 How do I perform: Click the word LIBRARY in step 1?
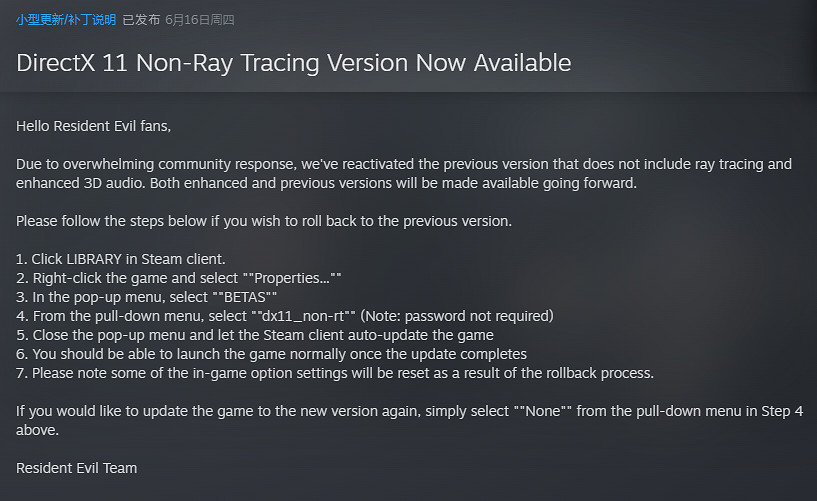(x=93, y=259)
